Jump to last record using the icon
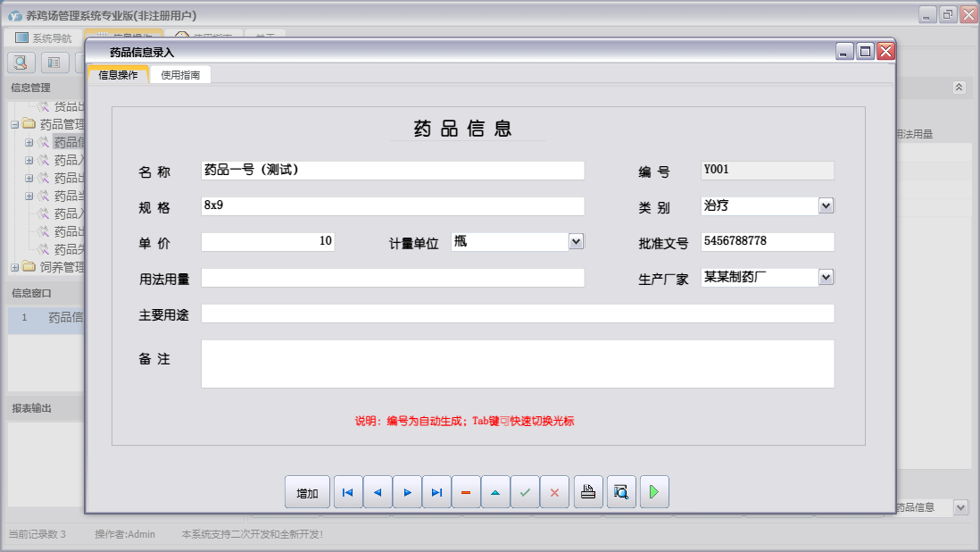The height and width of the screenshot is (552, 980). click(x=436, y=491)
